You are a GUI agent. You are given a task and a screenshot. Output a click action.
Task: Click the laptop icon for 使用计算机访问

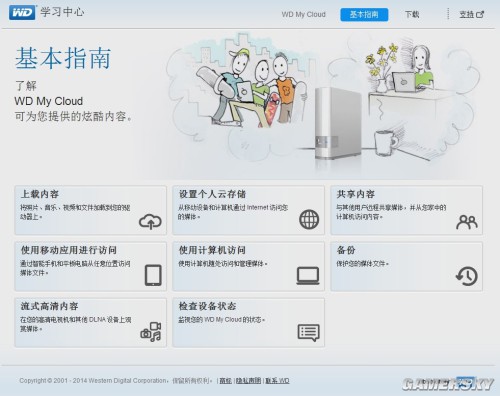pos(308,276)
